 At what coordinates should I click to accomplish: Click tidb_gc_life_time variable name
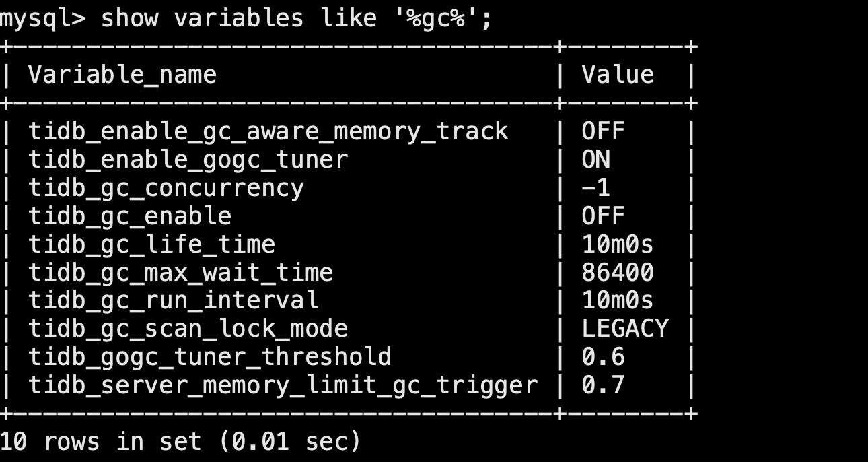[x=151, y=244]
